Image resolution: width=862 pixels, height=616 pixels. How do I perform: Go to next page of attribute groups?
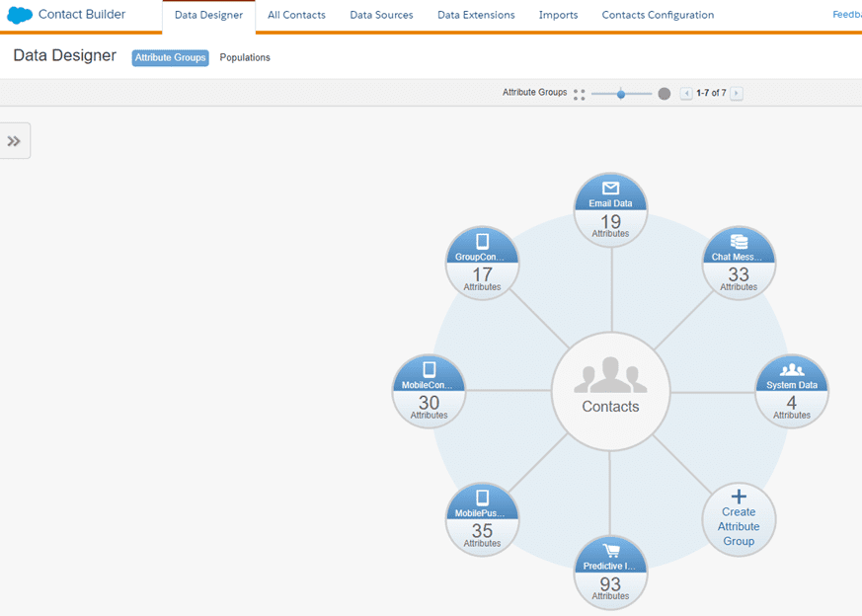pos(737,94)
